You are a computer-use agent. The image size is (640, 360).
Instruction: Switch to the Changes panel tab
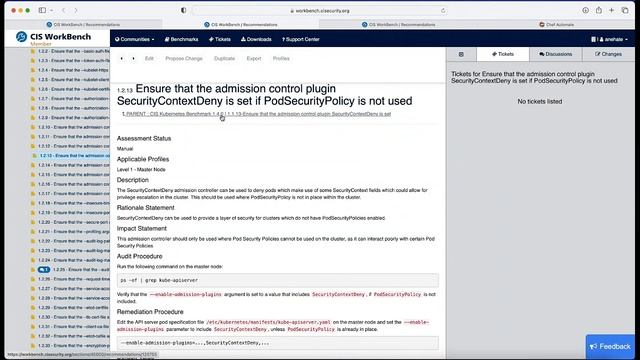pos(608,54)
